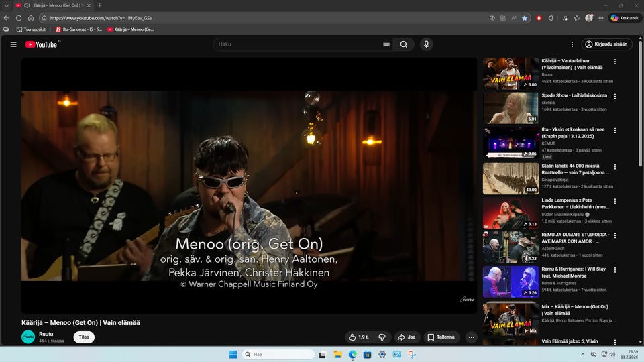This screenshot has height=362, width=644.
Task: Share the video using Jaa button
Action: click(407, 337)
